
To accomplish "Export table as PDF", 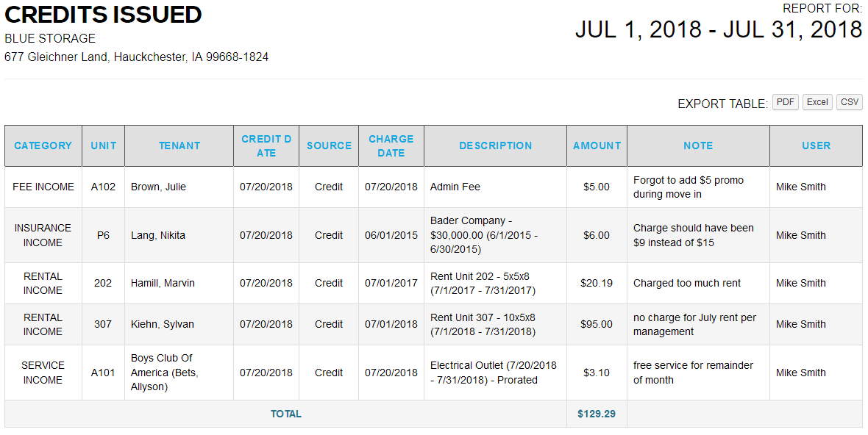I will pos(786,102).
